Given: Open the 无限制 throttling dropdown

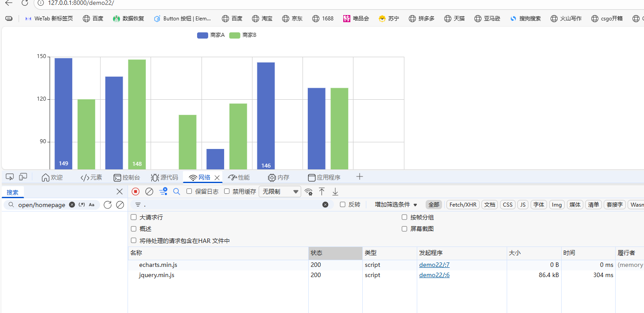Looking at the screenshot, I should coord(279,192).
